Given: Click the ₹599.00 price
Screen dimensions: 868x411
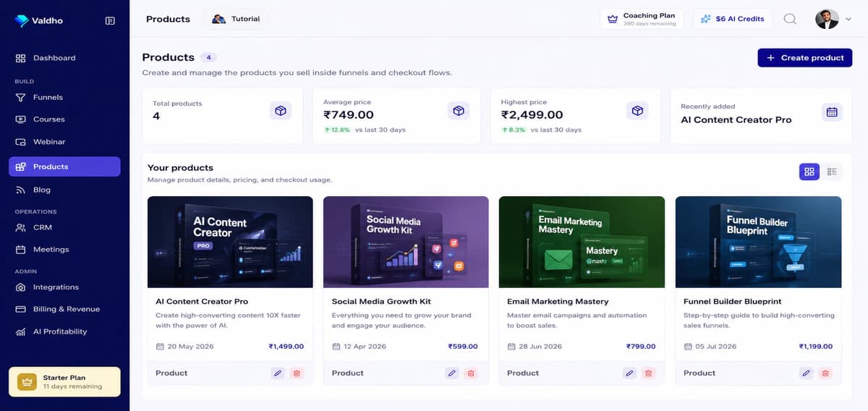Looking at the screenshot, I should pos(463,347).
